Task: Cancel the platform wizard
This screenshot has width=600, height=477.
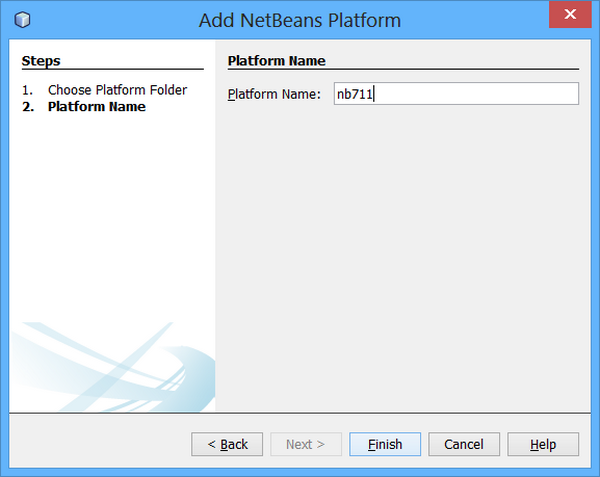Action: (x=464, y=444)
